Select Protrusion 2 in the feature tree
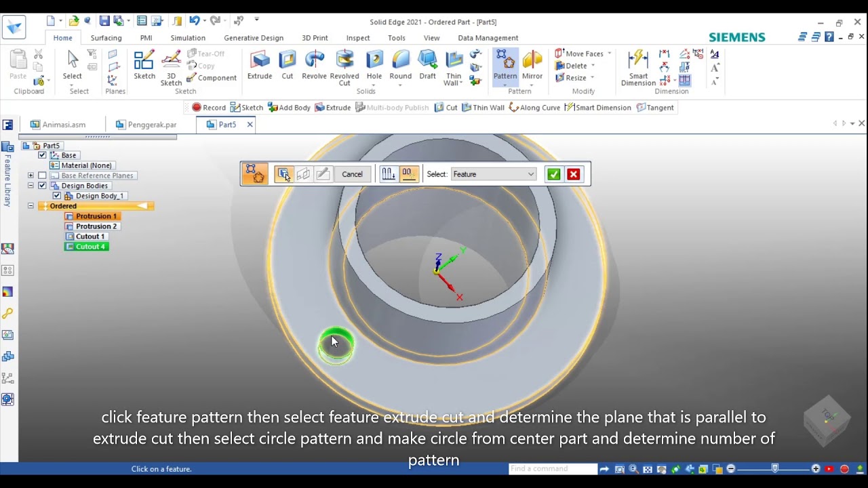 click(x=92, y=226)
